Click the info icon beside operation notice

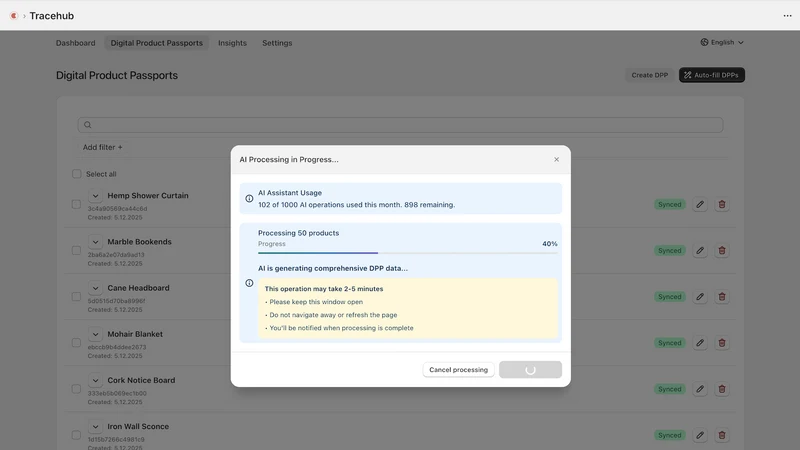[249, 283]
